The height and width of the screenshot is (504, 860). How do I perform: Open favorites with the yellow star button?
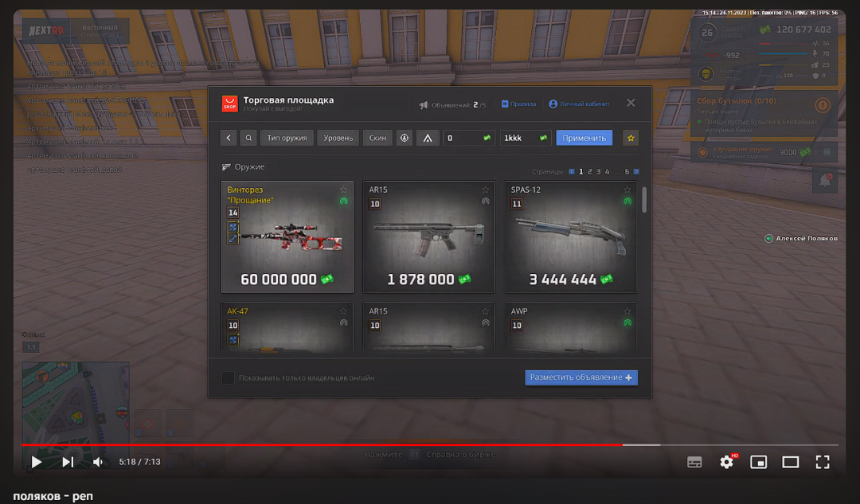[631, 138]
